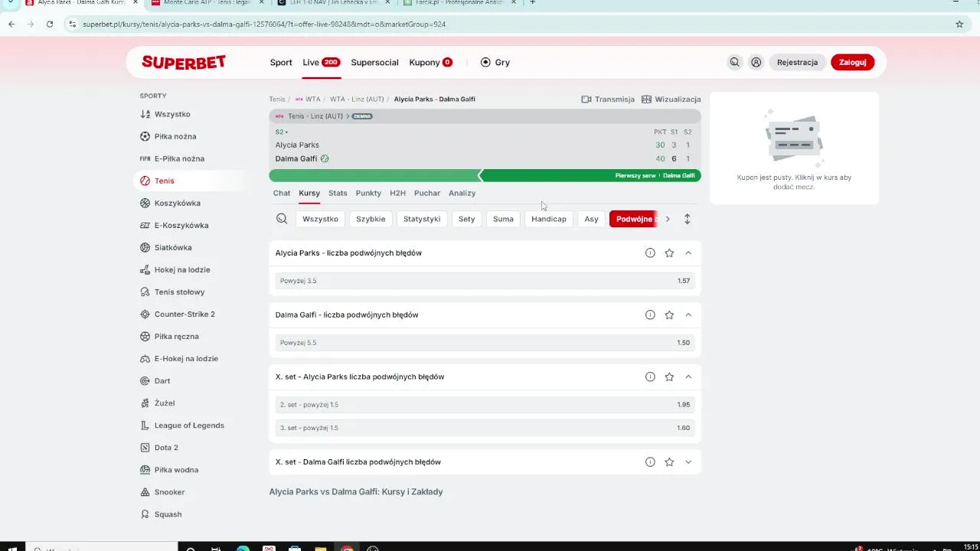Filter markets by Handicap
The image size is (980, 551).
tap(549, 219)
